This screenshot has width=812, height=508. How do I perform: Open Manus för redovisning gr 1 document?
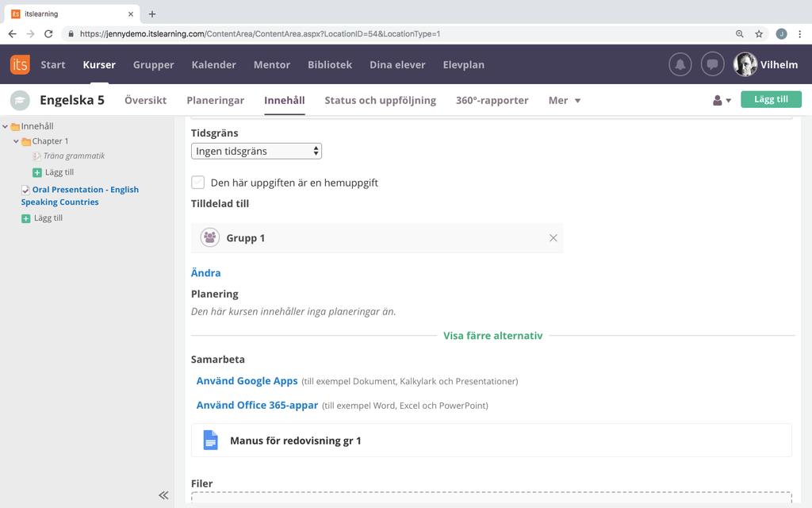pos(492,441)
